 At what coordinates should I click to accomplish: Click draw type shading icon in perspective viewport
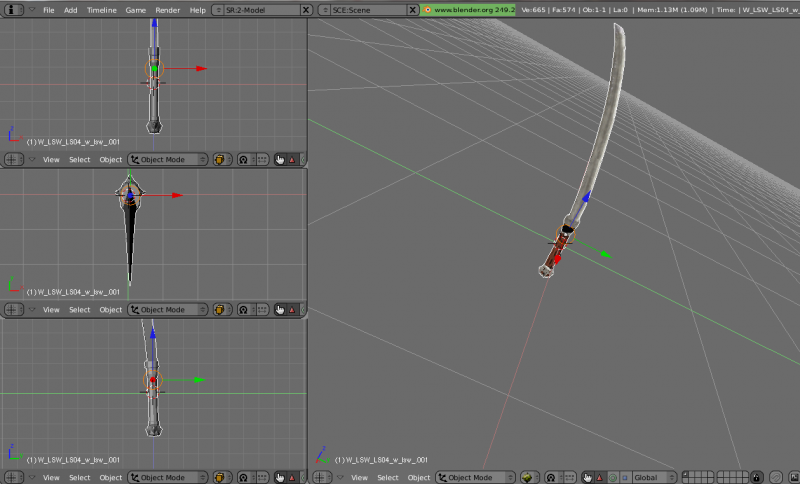[527, 477]
